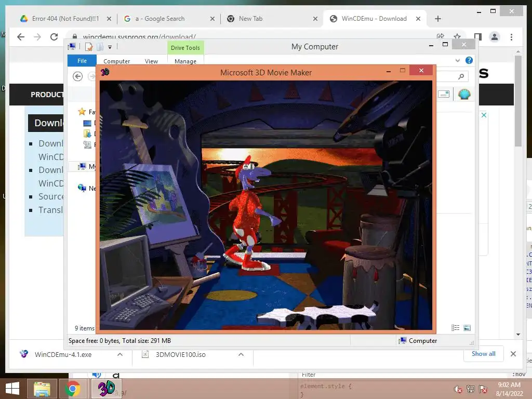Open Chrome from the taskbar

(x=73, y=389)
